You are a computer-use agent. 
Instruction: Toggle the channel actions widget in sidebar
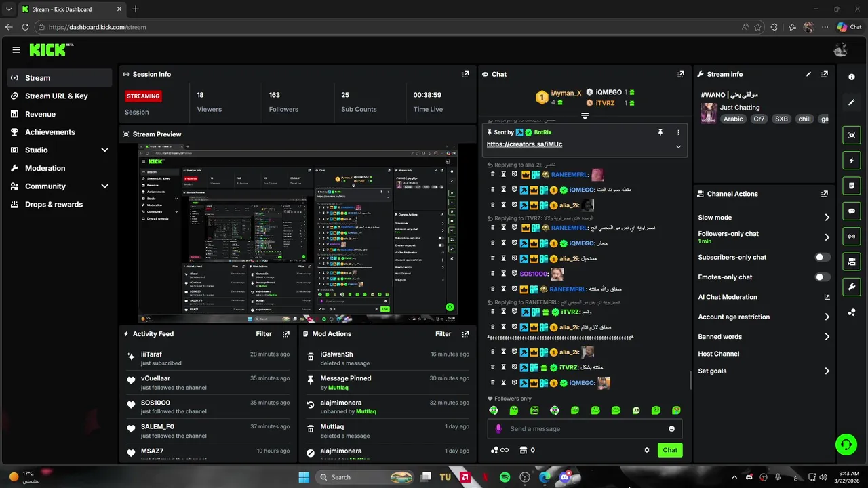point(852,262)
